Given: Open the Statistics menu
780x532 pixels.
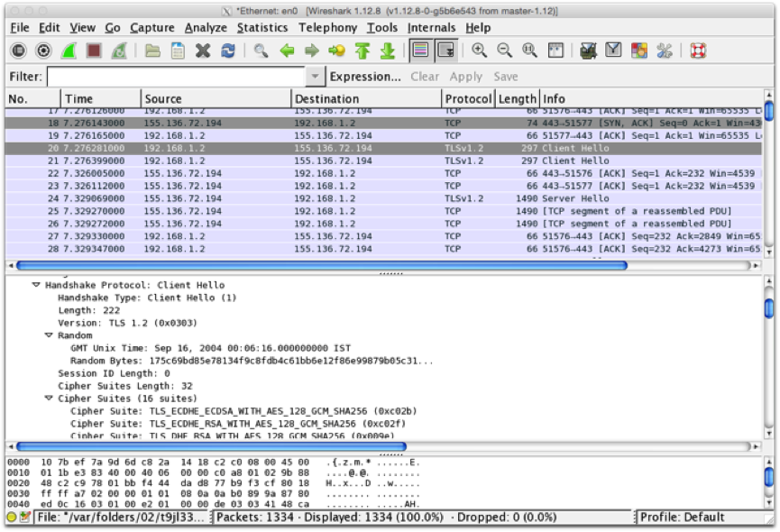Looking at the screenshot, I should coord(262,28).
